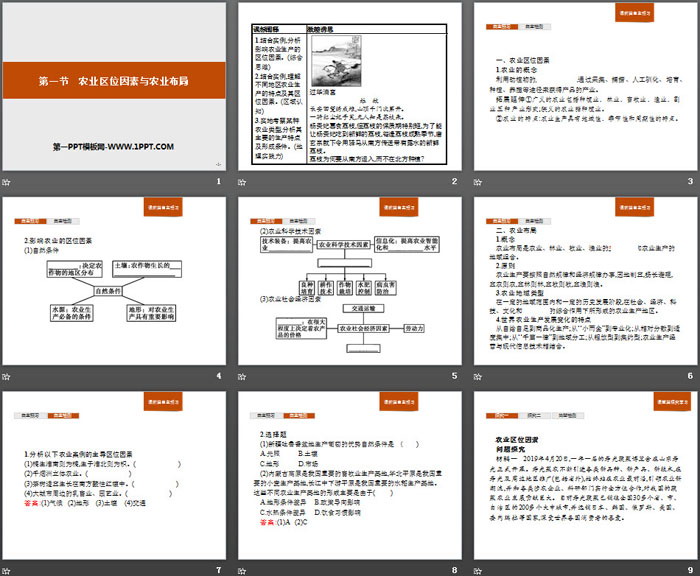
Task: Click animation star icon under slide 9
Action: click(478, 571)
